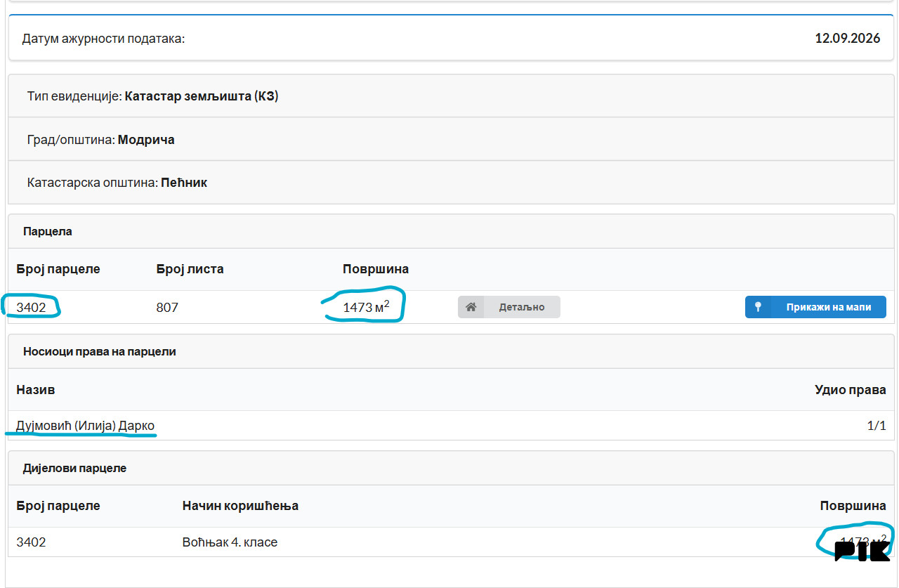Click the share value 1/1

click(877, 426)
